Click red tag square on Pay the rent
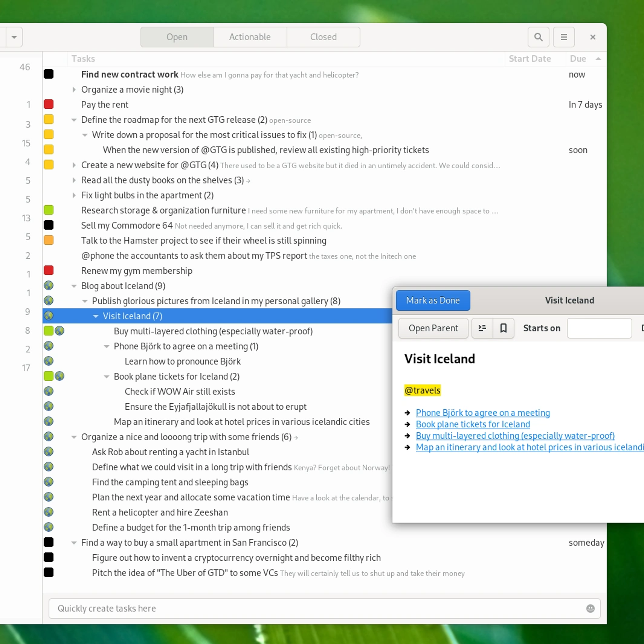 (x=49, y=104)
